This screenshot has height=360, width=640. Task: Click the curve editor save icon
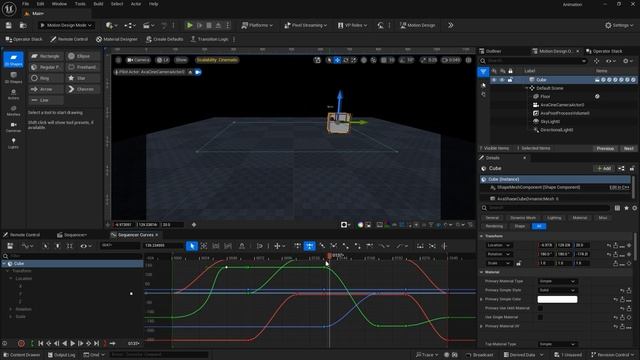(x=10, y=246)
